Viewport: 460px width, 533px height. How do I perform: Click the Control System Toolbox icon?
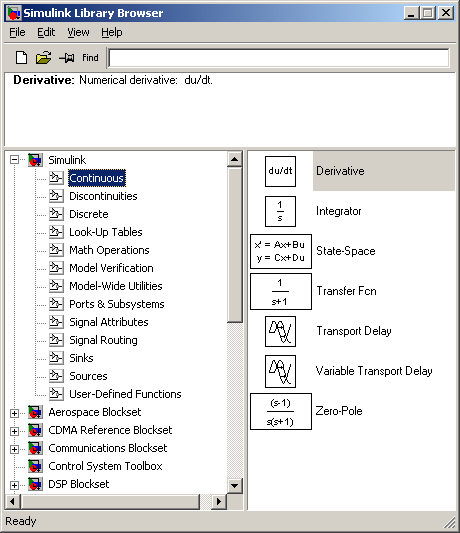click(35, 466)
